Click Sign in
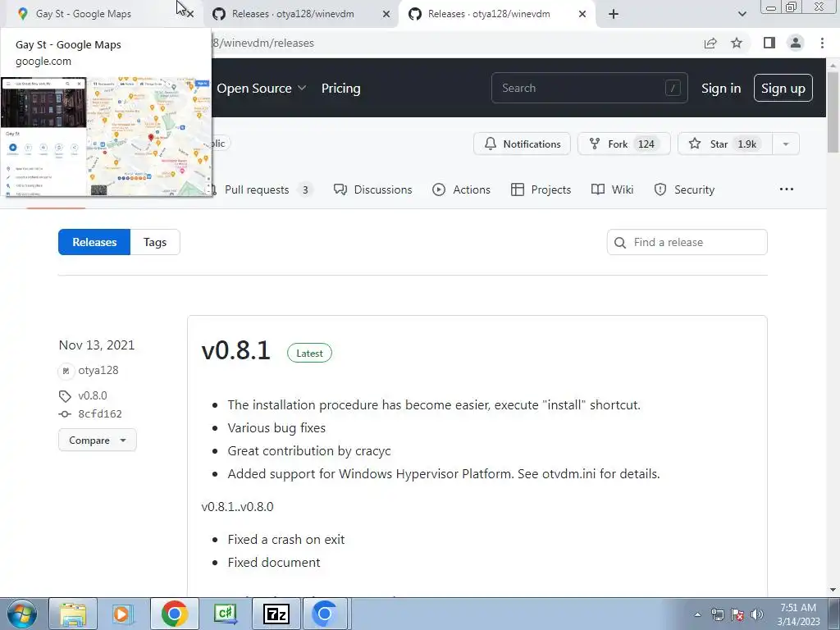This screenshot has width=840, height=630. click(x=721, y=89)
